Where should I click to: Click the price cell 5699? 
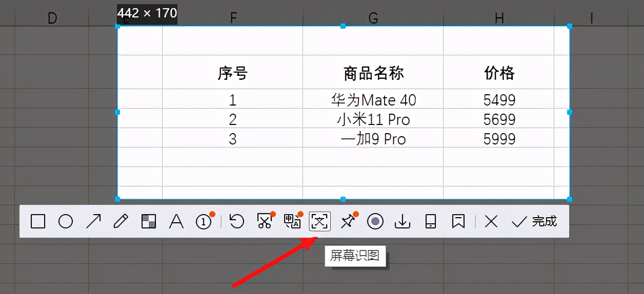click(x=499, y=119)
